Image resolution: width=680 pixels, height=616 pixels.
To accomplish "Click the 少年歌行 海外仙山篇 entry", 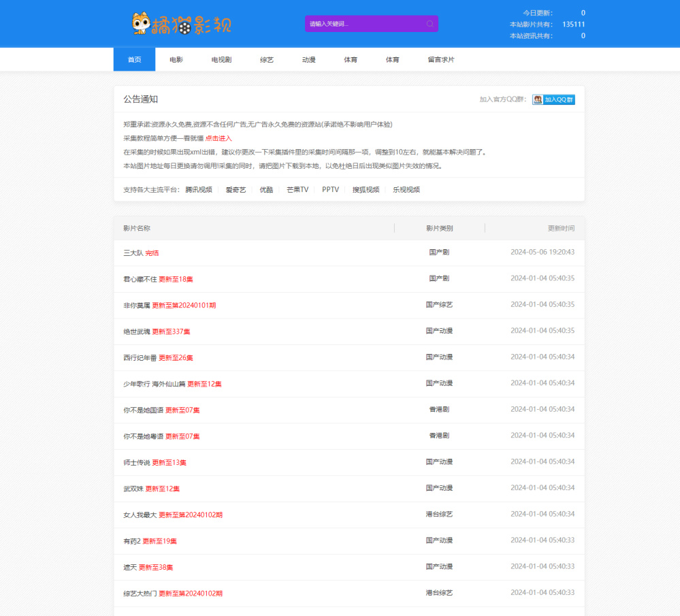I will (x=154, y=384).
